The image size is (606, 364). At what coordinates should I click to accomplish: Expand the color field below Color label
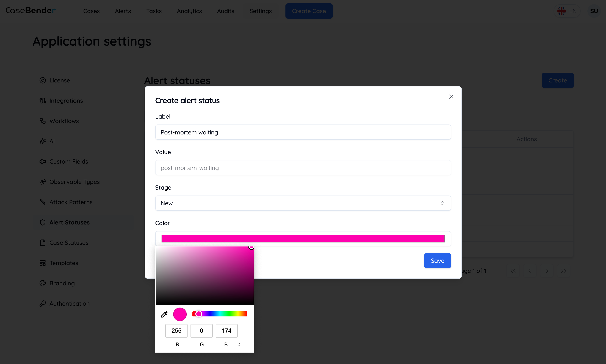pyautogui.click(x=303, y=238)
